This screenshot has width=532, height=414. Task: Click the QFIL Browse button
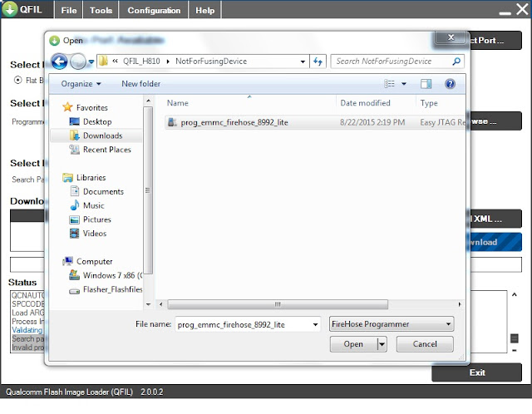[495, 121]
